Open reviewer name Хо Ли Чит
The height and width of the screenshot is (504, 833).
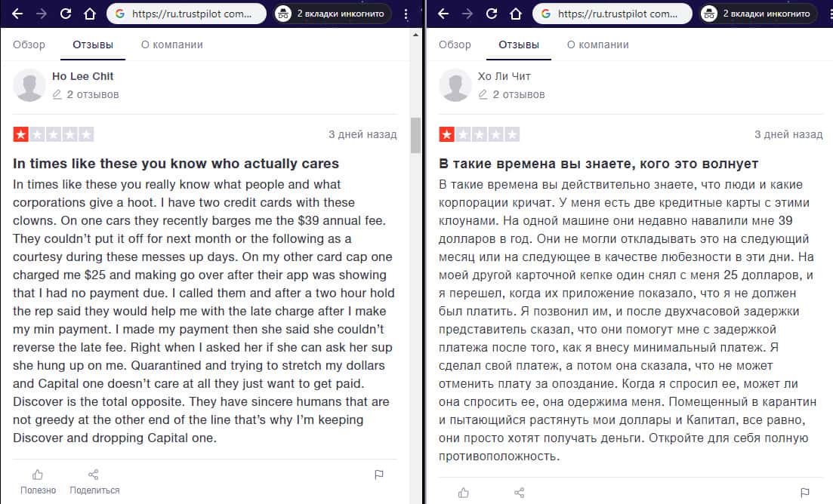[x=504, y=76]
